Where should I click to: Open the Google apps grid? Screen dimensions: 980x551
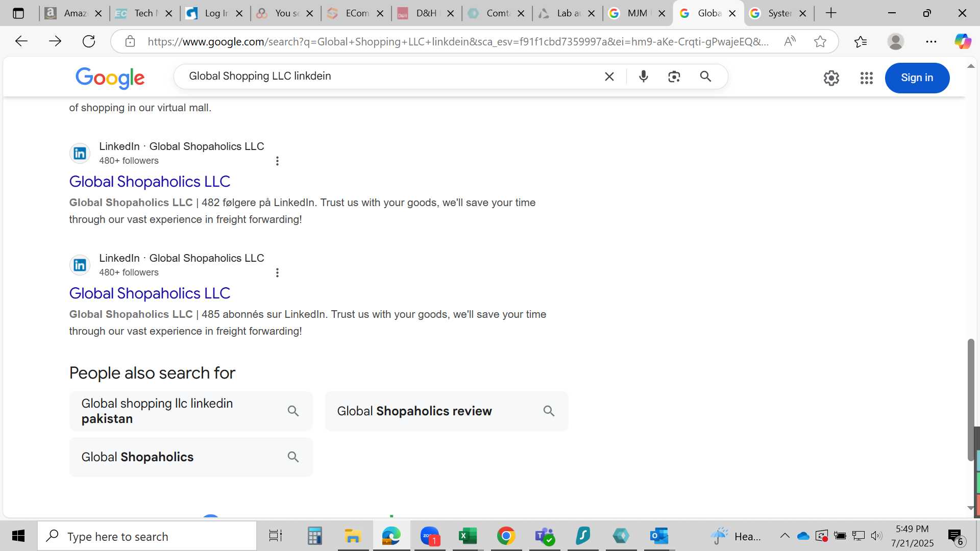click(867, 78)
